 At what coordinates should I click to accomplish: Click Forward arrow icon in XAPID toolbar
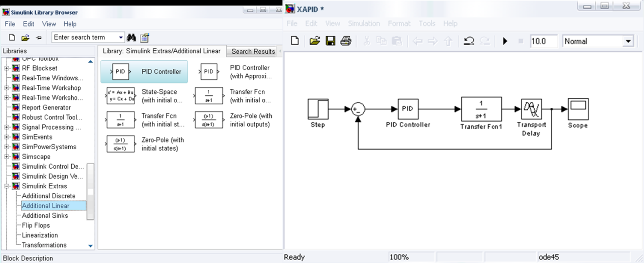[433, 41]
